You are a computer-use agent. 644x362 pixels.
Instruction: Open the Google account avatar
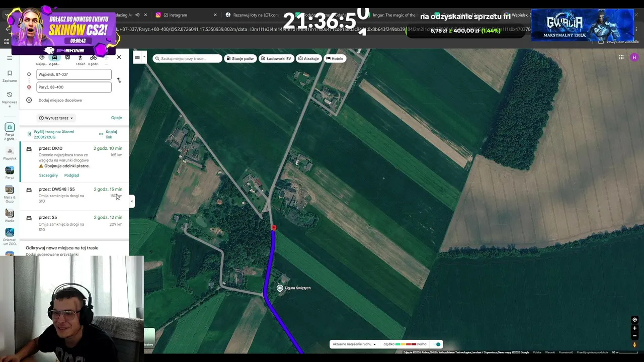click(634, 57)
